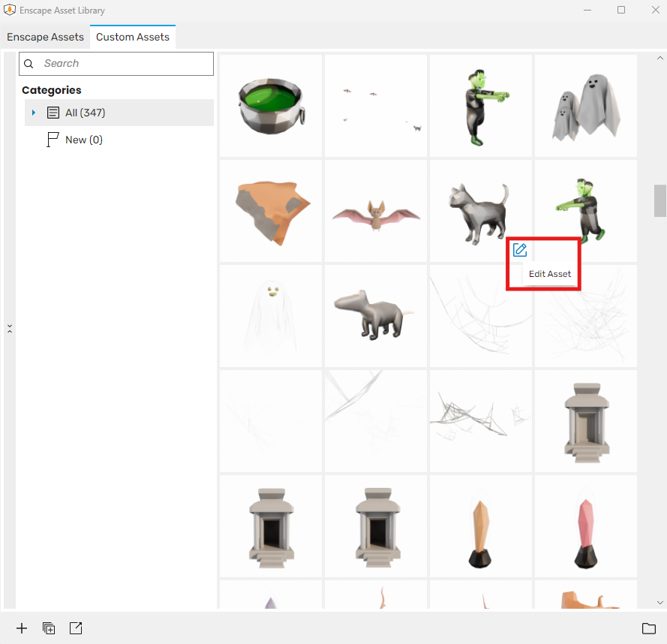This screenshot has width=667, height=644.
Task: Click the plus icon to add a new asset
Action: pos(21,628)
